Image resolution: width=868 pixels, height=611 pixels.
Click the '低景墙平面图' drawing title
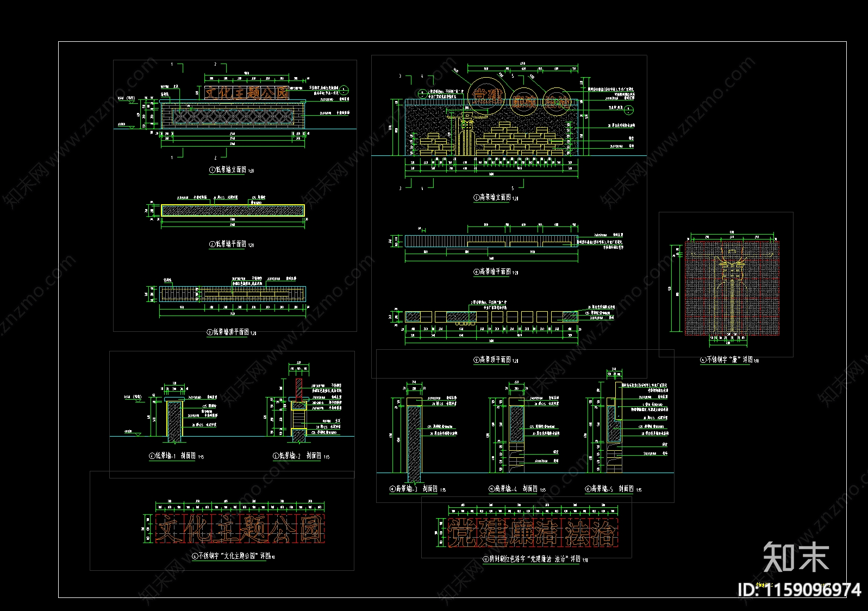coord(232,244)
